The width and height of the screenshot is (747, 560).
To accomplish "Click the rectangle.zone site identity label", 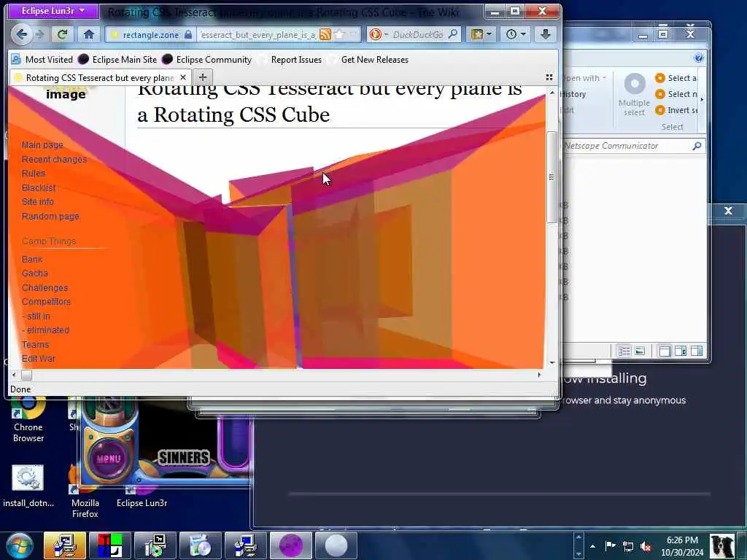I will [x=150, y=35].
